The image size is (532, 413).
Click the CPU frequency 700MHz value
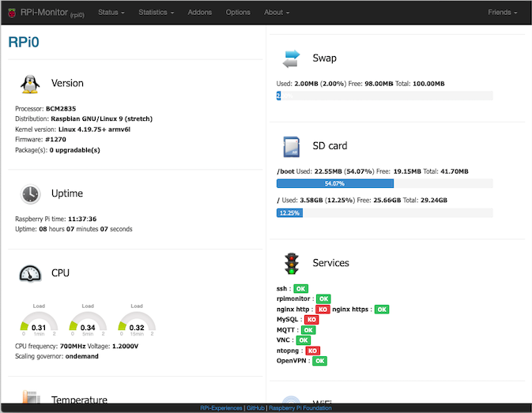point(73,346)
